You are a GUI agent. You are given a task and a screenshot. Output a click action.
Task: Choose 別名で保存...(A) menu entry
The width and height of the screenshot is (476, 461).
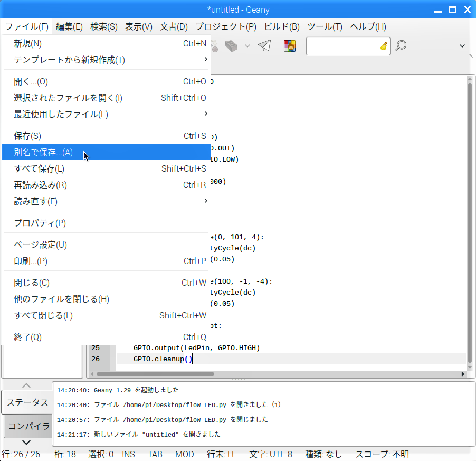pyautogui.click(x=106, y=152)
